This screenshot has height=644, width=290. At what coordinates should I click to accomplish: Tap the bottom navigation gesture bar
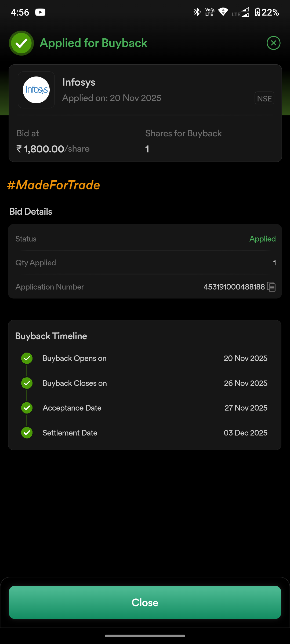(x=145, y=636)
